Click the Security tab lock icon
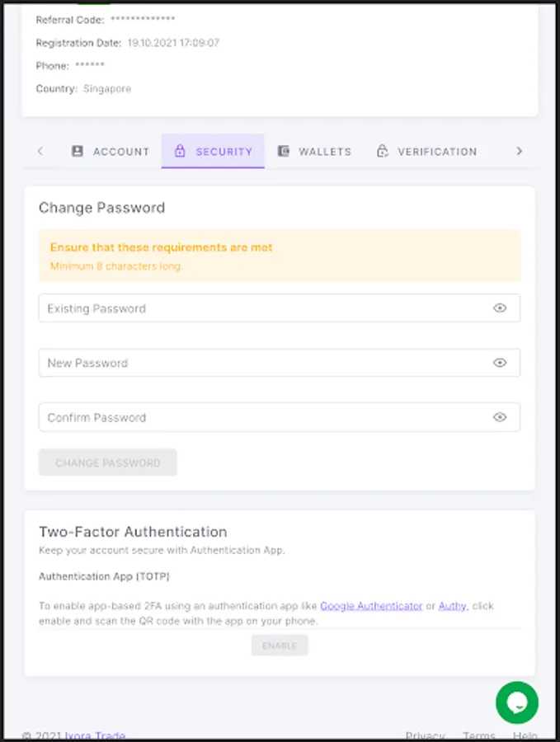 180,152
